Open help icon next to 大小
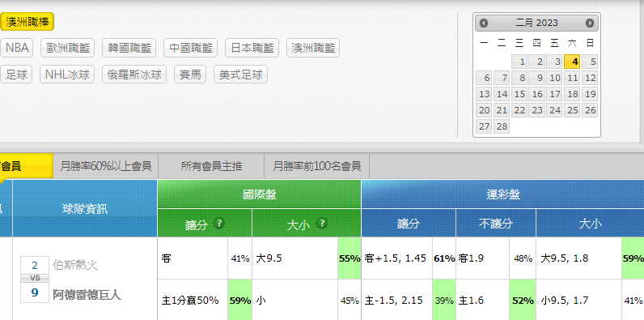Image resolution: width=644 pixels, height=320 pixels. [323, 224]
